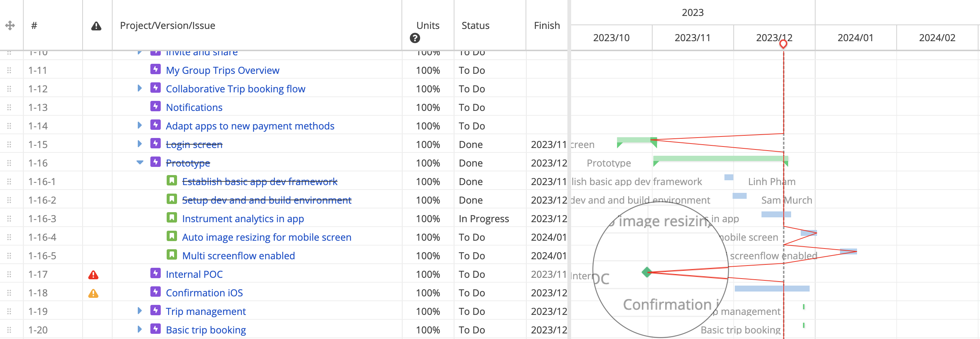
Task: Click the purple issue icon beside Notifications
Action: click(x=156, y=107)
